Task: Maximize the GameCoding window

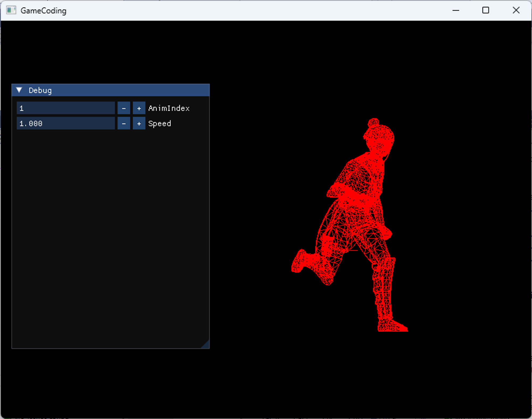Action: pyautogui.click(x=485, y=10)
